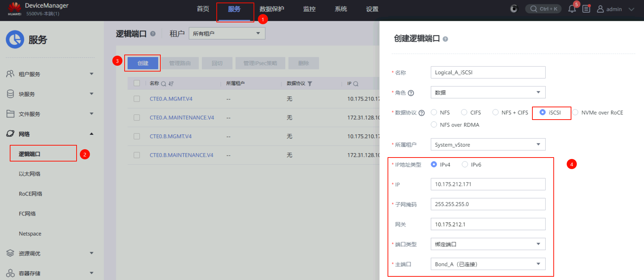Open the 端口类型 dropdown
The image size is (644, 280).
488,244
